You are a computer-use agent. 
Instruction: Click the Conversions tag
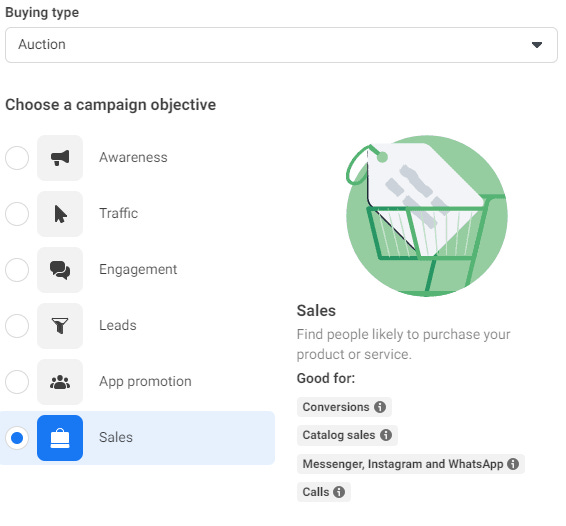pyautogui.click(x=344, y=407)
